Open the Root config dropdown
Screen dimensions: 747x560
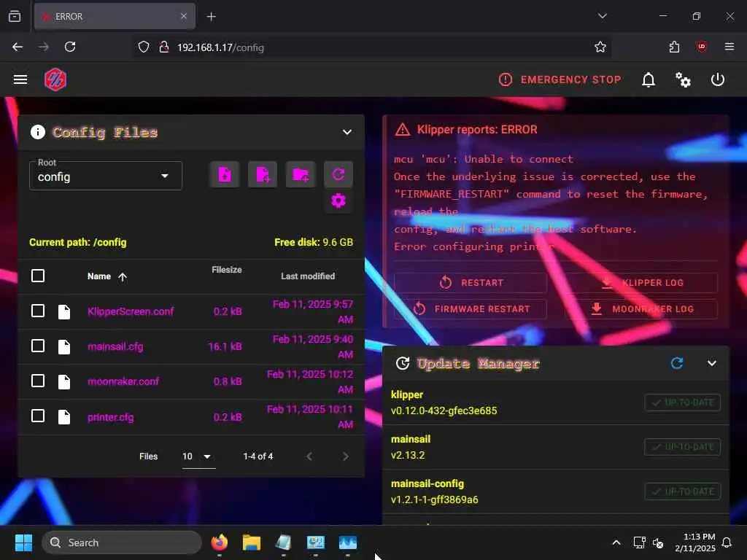(x=105, y=176)
